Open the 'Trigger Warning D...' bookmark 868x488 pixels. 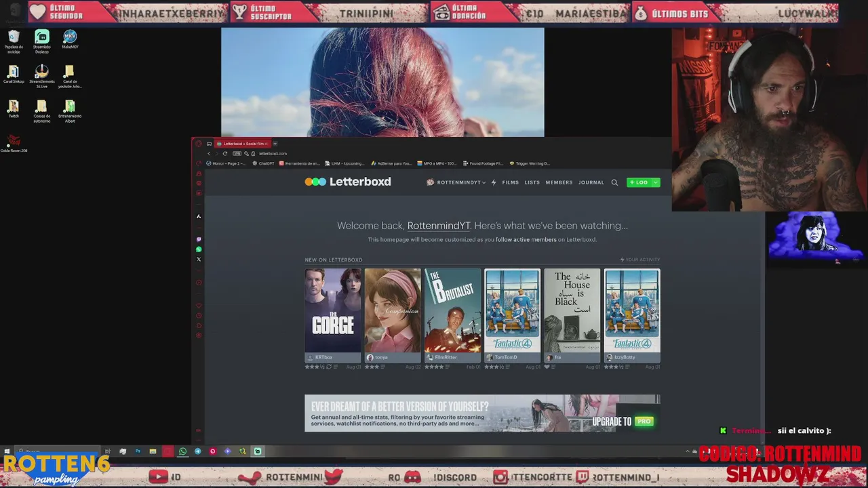tap(530, 163)
